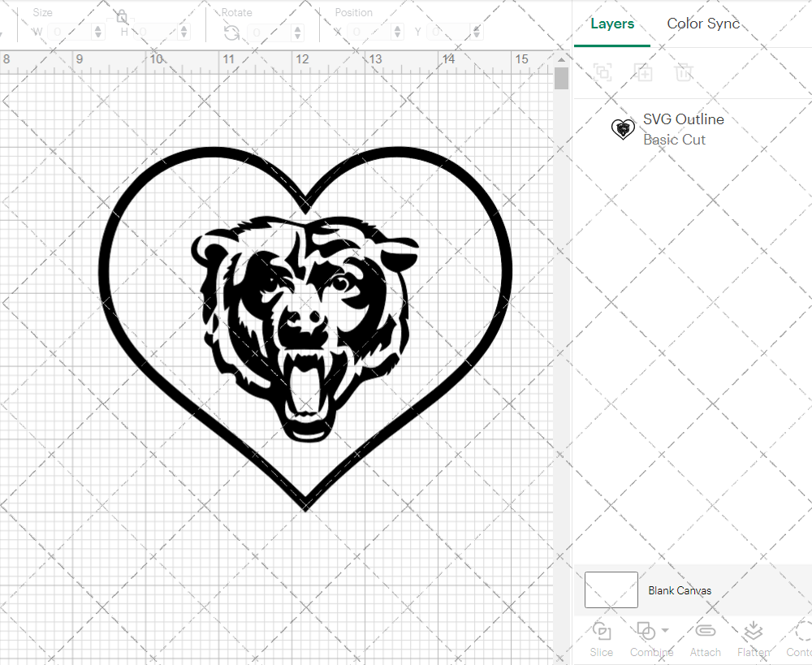Click the Blank Canvas label
This screenshot has width=812, height=665.
pos(680,590)
